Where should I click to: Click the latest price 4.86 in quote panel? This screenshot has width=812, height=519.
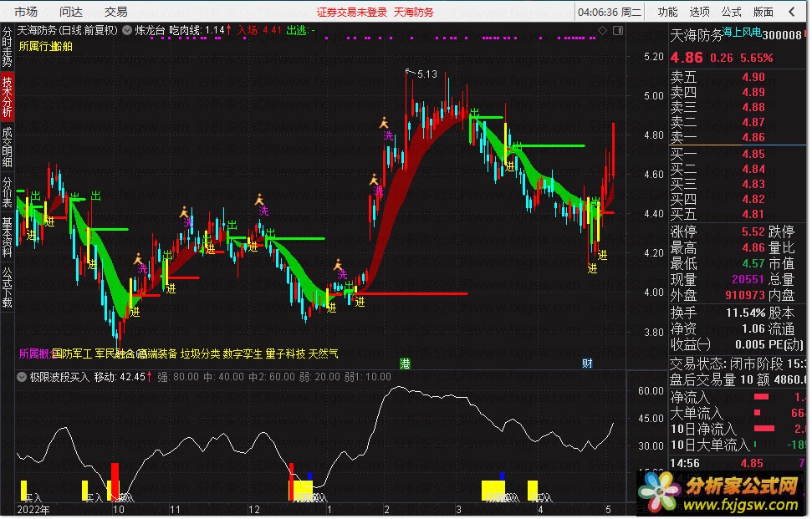pyautogui.click(x=687, y=58)
